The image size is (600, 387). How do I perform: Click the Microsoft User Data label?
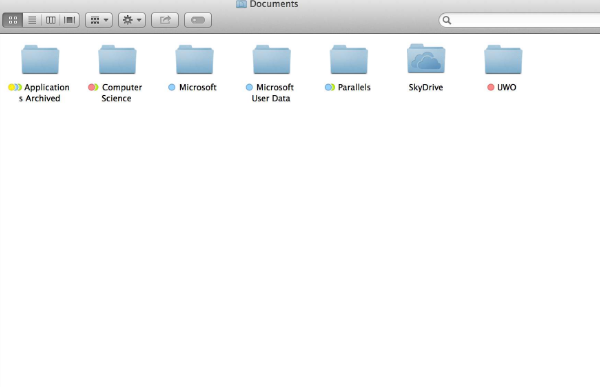click(x=272, y=93)
